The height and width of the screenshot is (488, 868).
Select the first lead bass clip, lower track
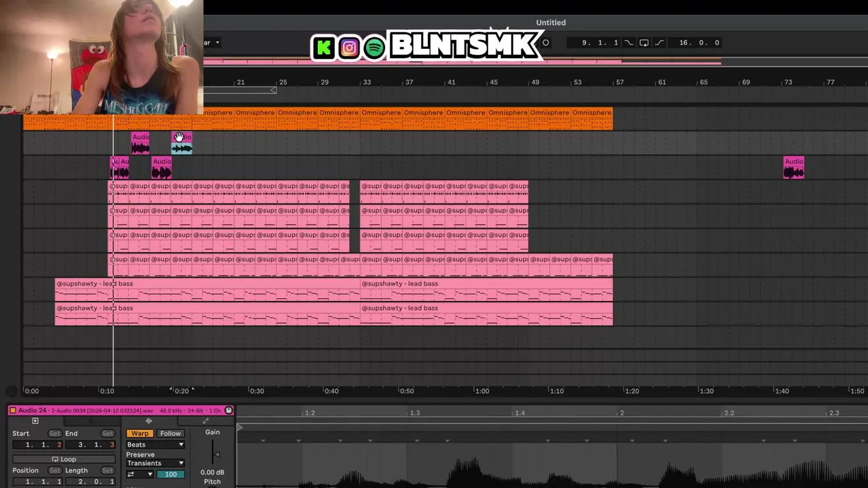point(208,314)
